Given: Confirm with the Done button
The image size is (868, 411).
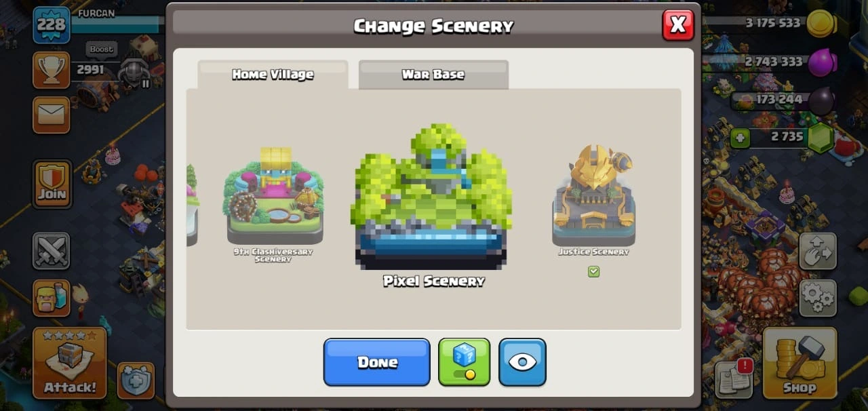Looking at the screenshot, I should point(377,362).
